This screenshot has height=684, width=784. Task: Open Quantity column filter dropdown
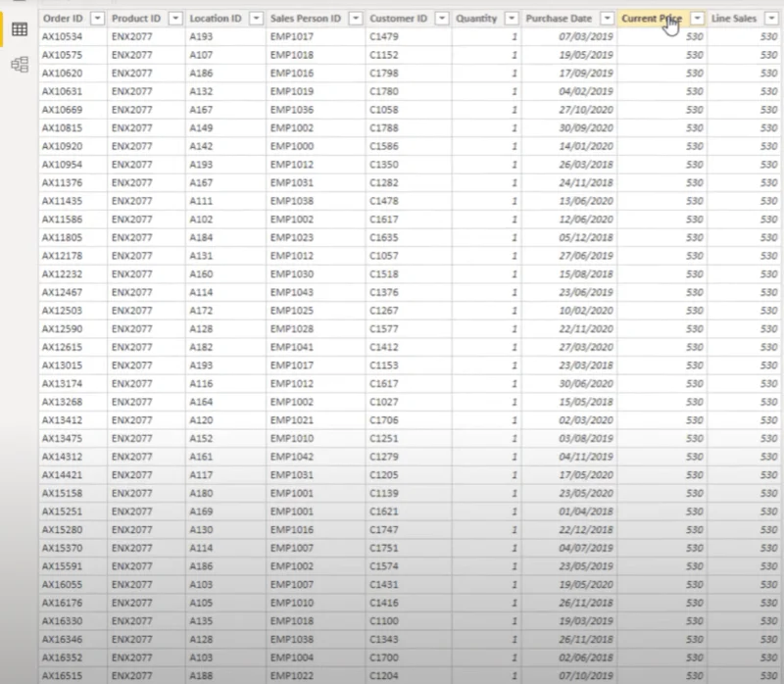point(512,19)
